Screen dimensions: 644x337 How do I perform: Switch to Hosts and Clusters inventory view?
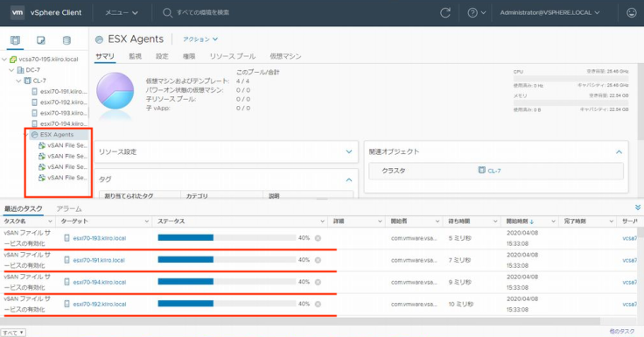click(15, 40)
